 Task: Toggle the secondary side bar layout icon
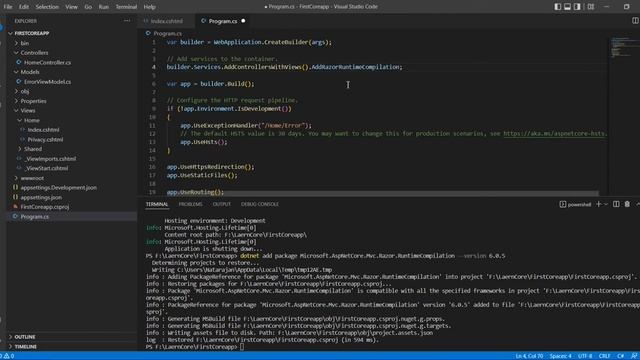click(577, 7)
